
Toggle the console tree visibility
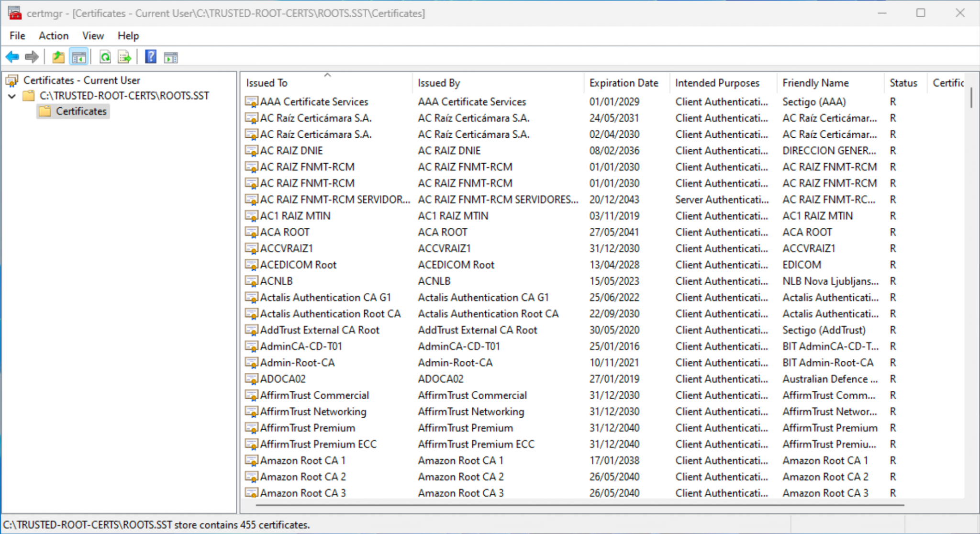[79, 56]
